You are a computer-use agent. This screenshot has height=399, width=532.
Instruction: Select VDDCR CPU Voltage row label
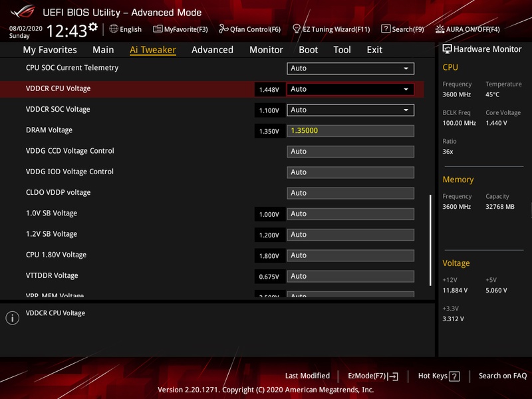pos(59,89)
